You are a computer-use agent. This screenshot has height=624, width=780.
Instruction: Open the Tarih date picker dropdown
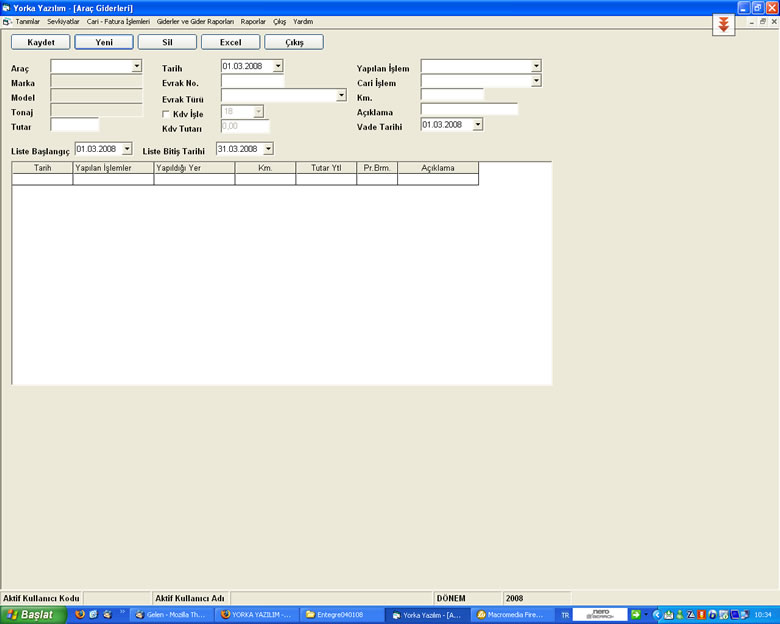pos(278,66)
